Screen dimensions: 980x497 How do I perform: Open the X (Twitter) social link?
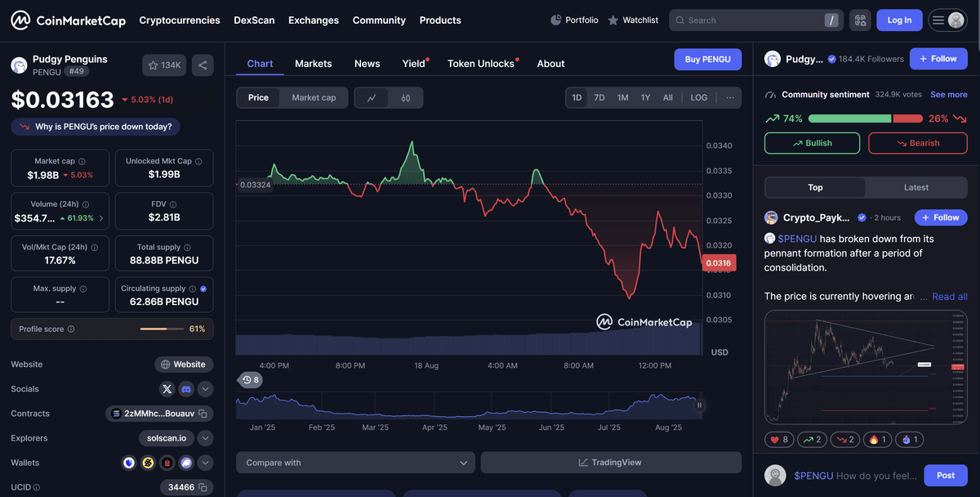[167, 389]
